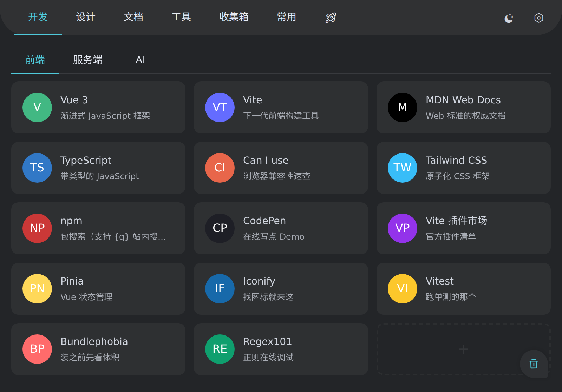Click the description 在线写点 Demo
The image size is (562, 392).
(274, 237)
